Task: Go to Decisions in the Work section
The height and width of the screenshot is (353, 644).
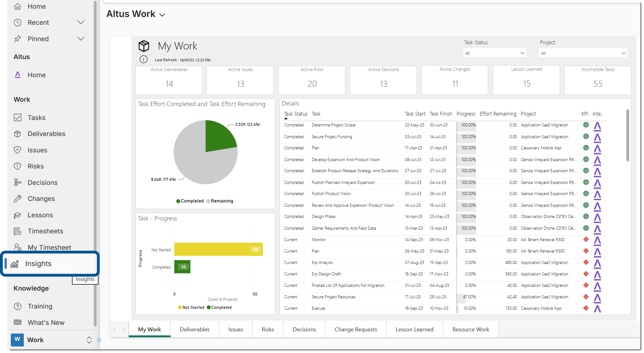Action: (x=42, y=183)
